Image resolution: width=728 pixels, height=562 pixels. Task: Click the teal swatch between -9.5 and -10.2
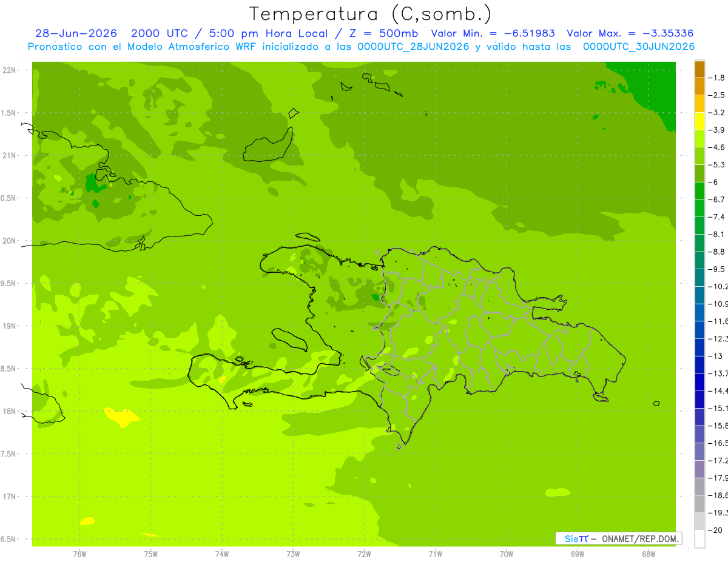[x=699, y=278]
